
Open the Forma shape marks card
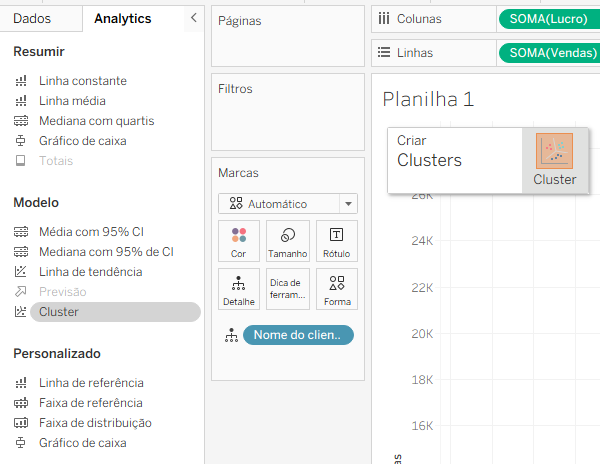(x=337, y=289)
